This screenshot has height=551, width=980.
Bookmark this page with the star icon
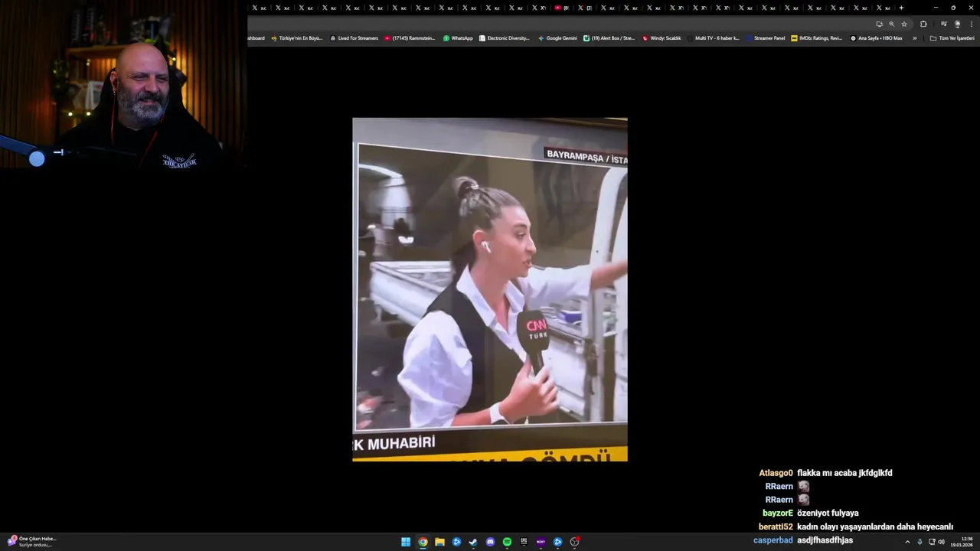pyautogui.click(x=904, y=24)
